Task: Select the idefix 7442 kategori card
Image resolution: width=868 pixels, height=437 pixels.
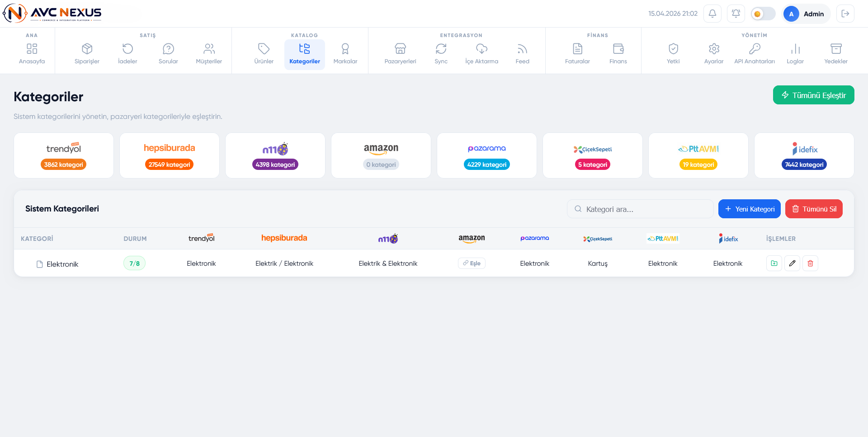Action: pos(804,155)
